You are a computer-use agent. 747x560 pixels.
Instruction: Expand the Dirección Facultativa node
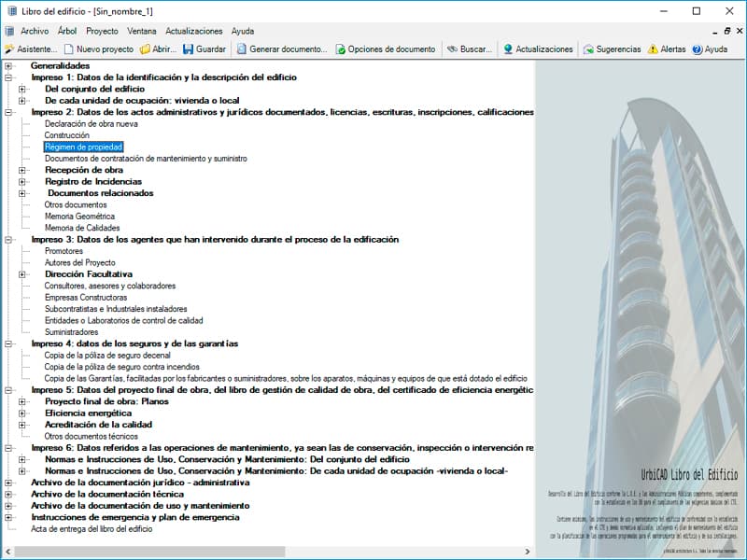[x=21, y=274]
